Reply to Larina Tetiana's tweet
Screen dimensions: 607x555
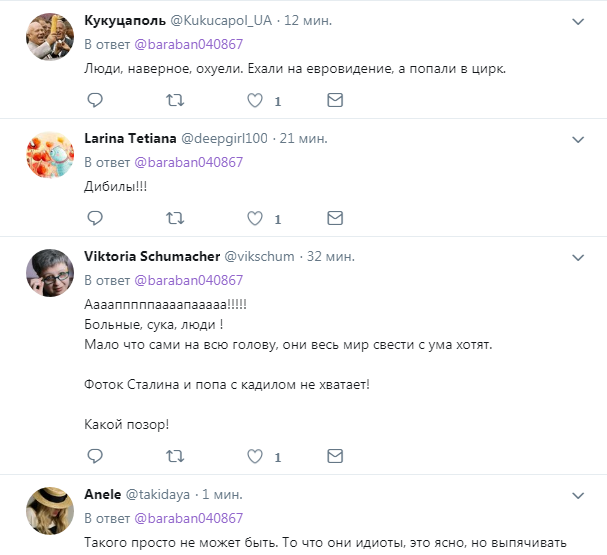point(95,217)
